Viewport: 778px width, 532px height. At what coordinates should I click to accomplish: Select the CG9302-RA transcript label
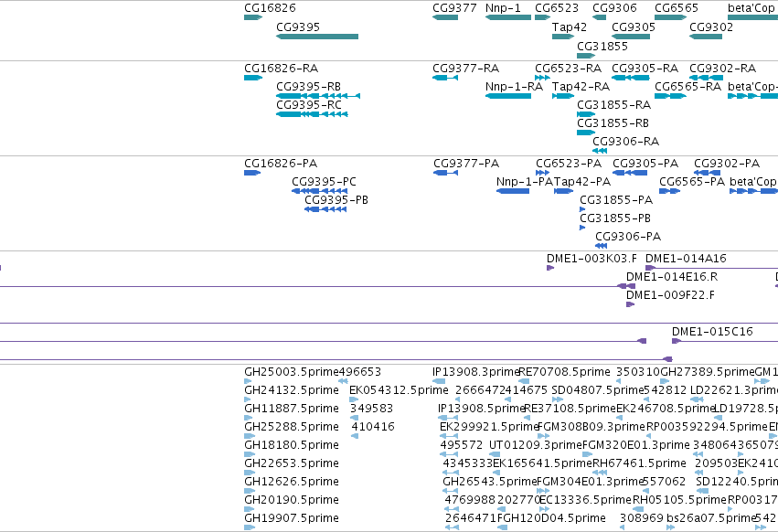pyautogui.click(x=723, y=68)
